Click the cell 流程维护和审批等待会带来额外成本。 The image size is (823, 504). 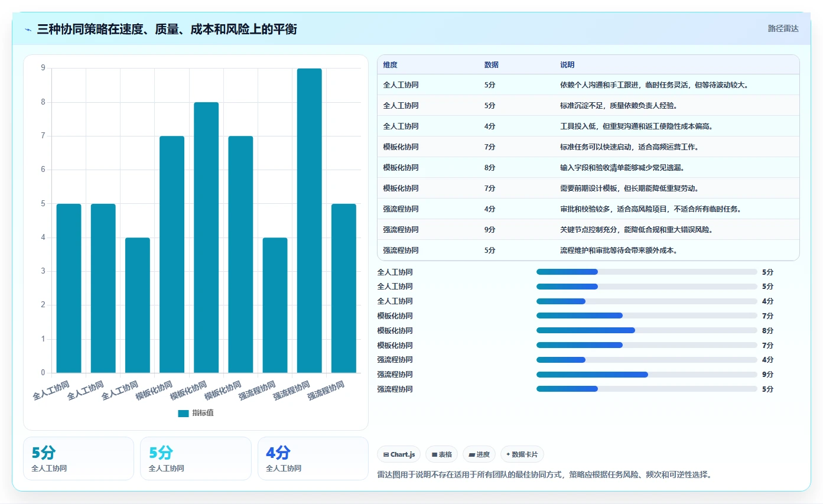click(619, 251)
